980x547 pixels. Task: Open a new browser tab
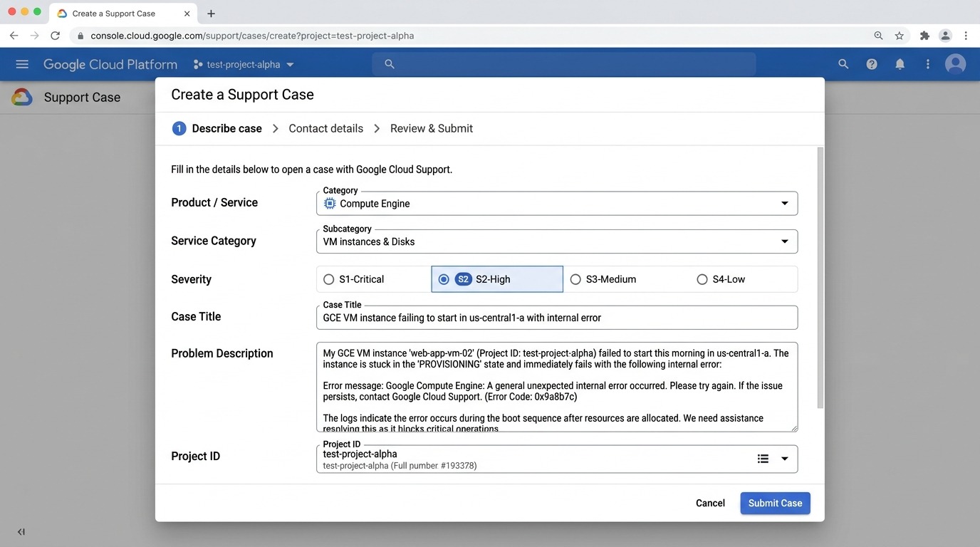(211, 14)
